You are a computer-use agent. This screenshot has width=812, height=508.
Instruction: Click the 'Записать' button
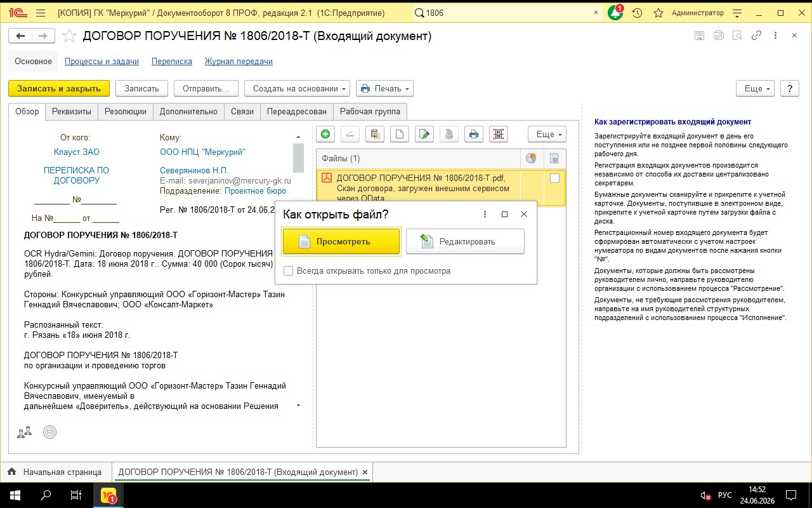141,88
